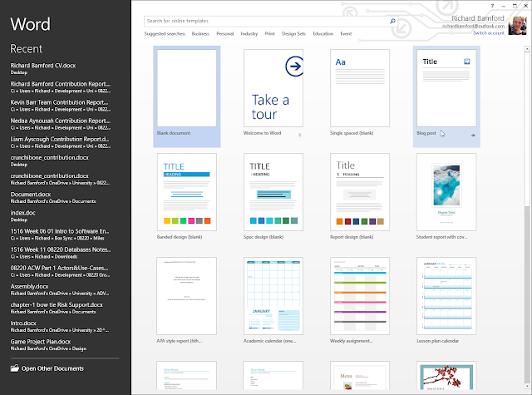The width and height of the screenshot is (532, 395).
Task: Click the Switch account link
Action: click(489, 33)
